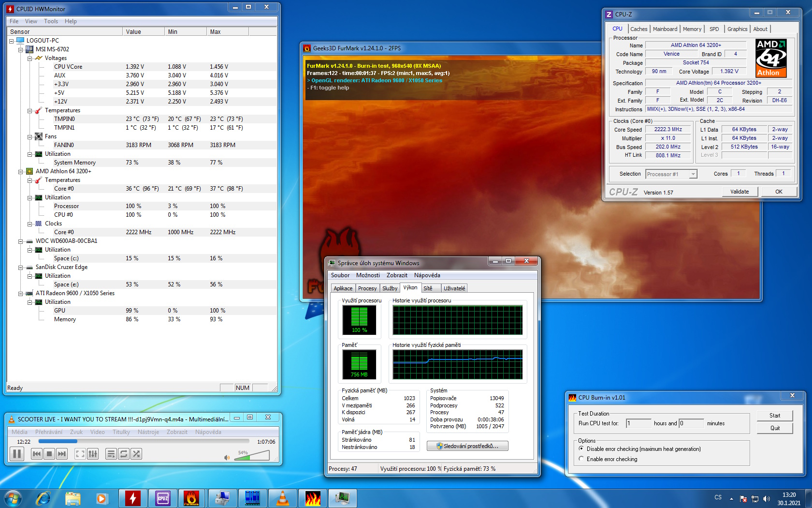Enable random shuffle in VLC
The width and height of the screenshot is (812, 508).
click(136, 454)
